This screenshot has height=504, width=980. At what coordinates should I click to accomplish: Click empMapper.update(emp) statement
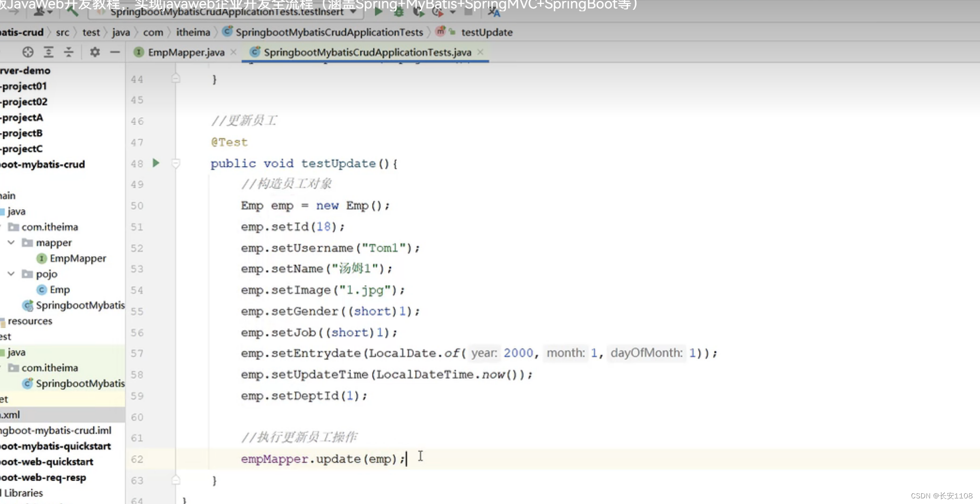pos(323,459)
